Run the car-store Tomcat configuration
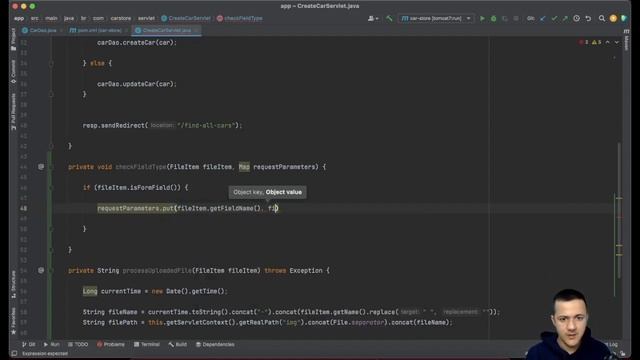 click(482, 18)
